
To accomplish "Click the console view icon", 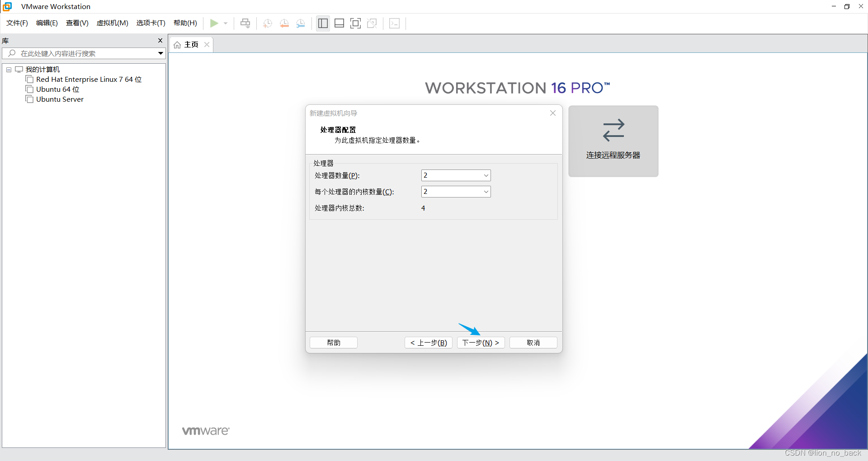I will pos(394,23).
